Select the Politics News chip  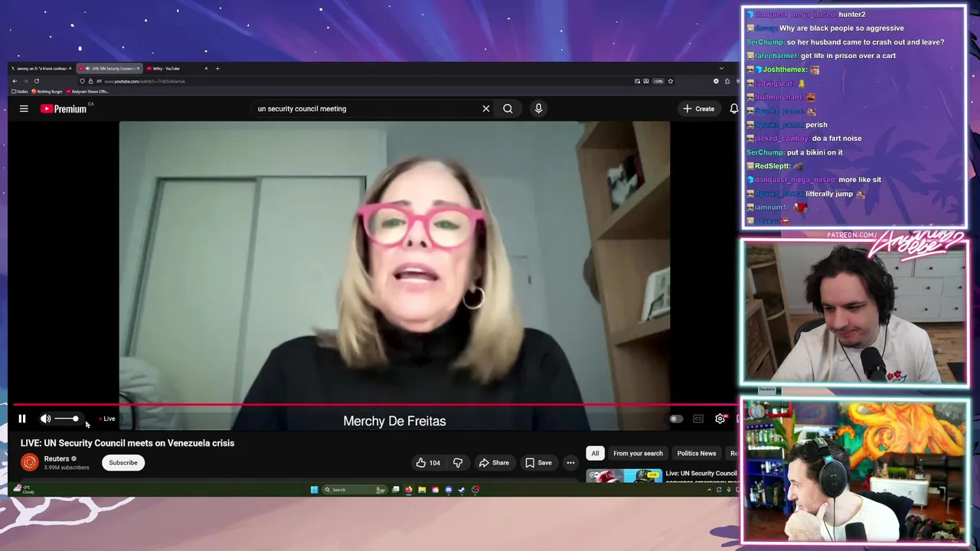697,453
